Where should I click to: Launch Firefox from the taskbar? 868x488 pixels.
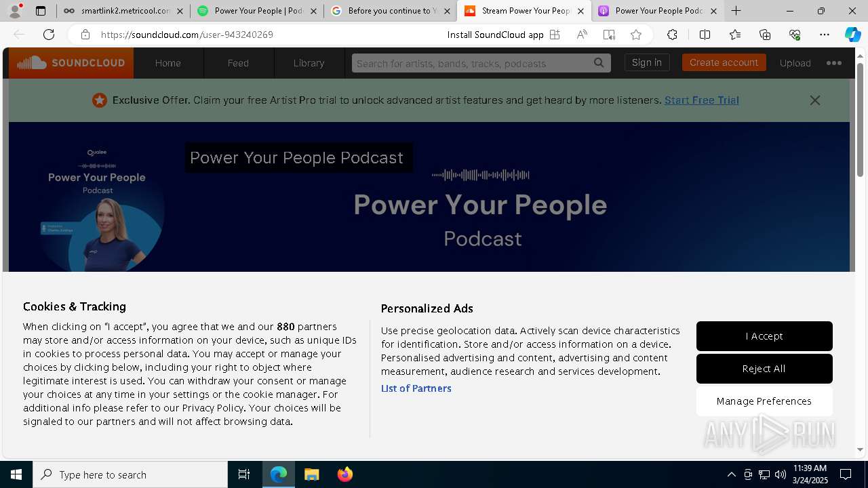tap(345, 474)
